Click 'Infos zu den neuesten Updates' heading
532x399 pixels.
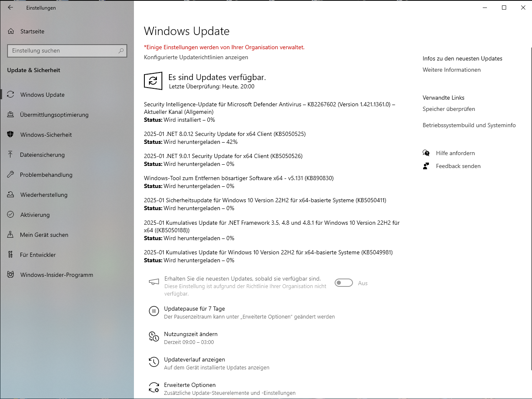coord(462,58)
